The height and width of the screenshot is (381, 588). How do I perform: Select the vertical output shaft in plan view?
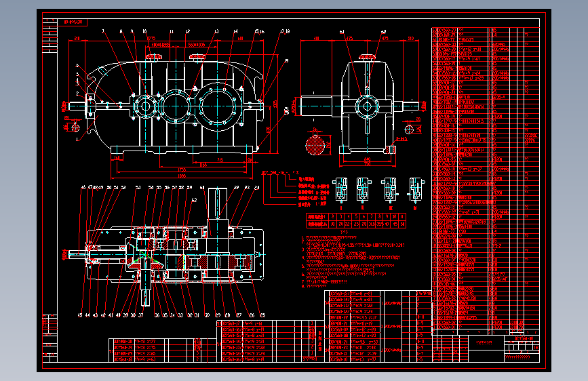coord(217,221)
